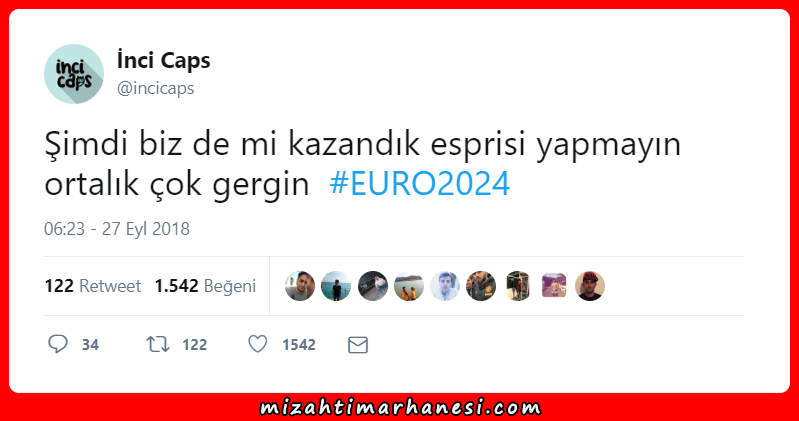View the 122 Retweet list
The height and width of the screenshot is (421, 799).
coord(93,286)
